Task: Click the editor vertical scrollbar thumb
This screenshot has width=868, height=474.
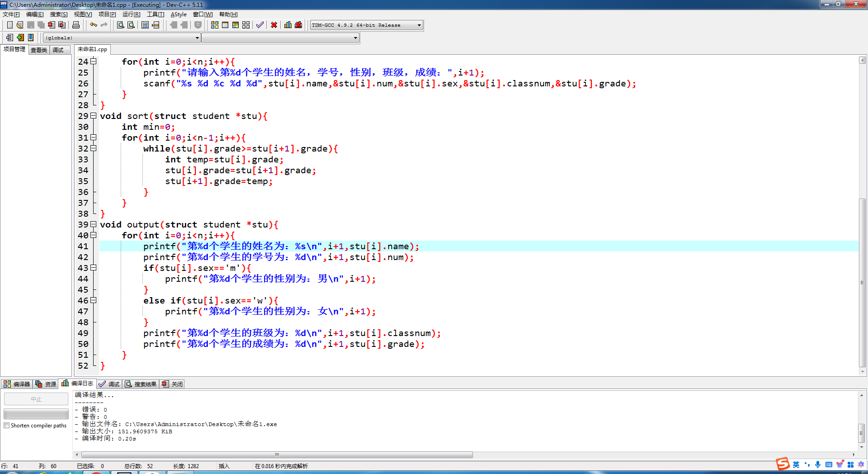Action: click(863, 283)
